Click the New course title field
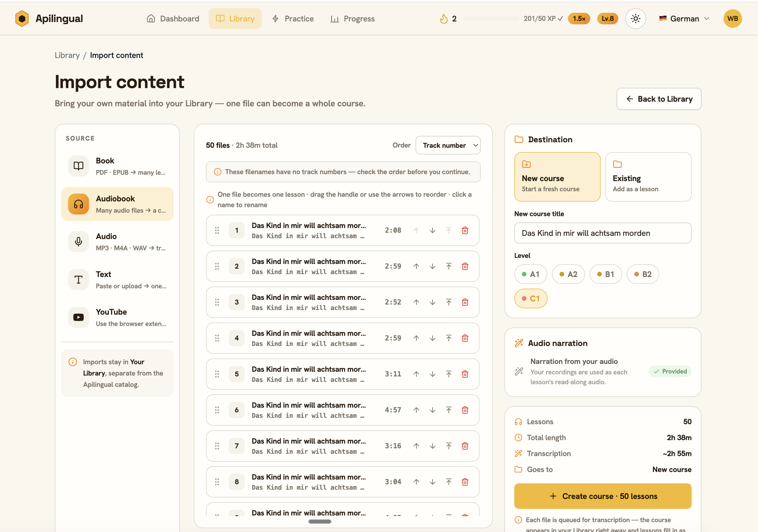Viewport: 758px width, 532px height. pos(602,233)
